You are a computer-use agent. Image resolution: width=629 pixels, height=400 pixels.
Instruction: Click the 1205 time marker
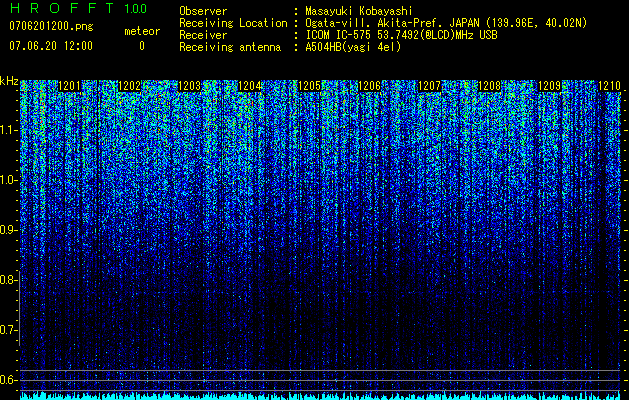[x=309, y=86]
